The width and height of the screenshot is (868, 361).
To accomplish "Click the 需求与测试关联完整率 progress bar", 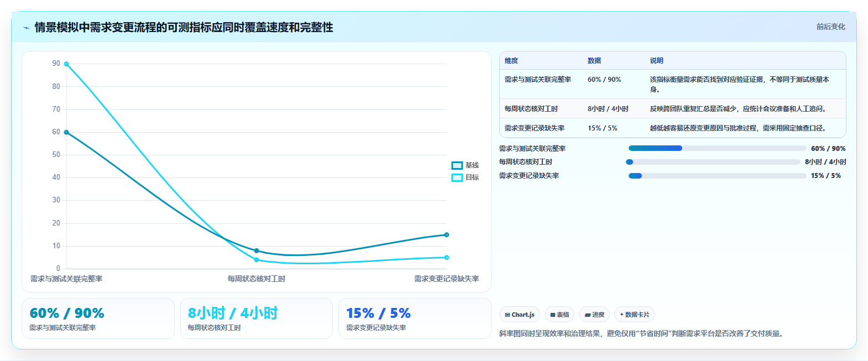I will [717, 148].
